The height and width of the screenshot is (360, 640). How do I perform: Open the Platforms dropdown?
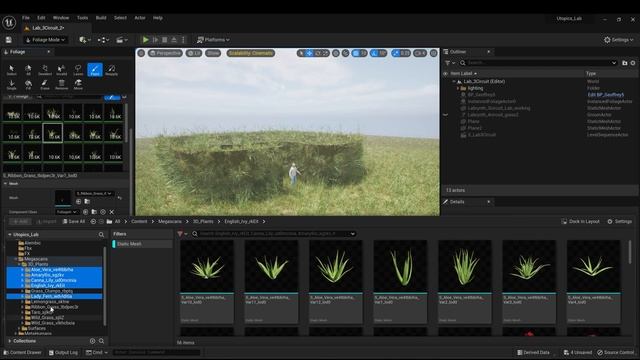click(x=213, y=40)
